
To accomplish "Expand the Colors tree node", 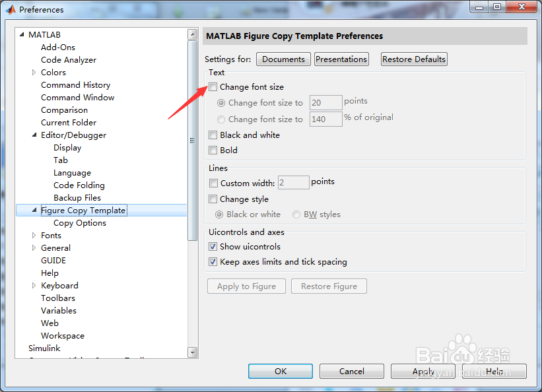I will (x=34, y=72).
